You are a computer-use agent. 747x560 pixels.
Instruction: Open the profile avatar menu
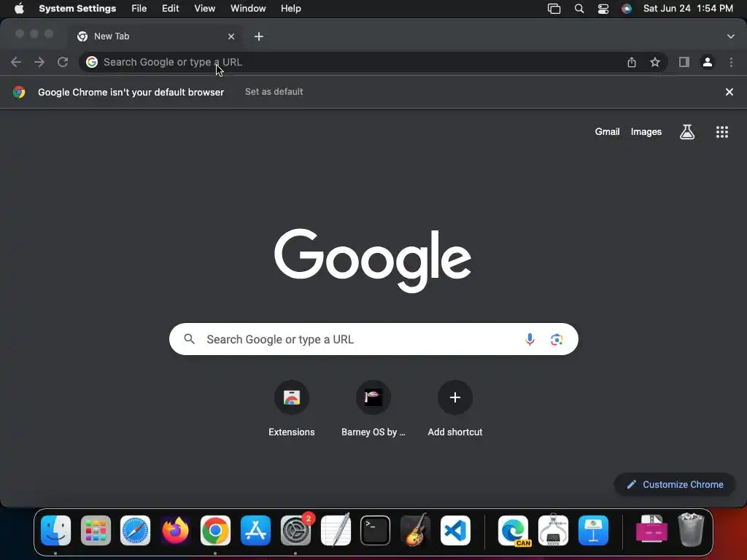pos(708,62)
